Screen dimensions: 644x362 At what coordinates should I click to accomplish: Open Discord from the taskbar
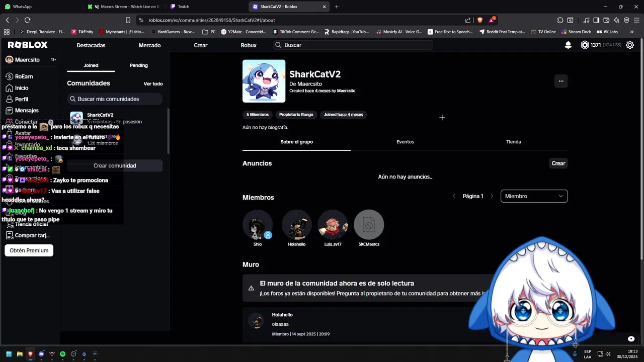pos(41,354)
